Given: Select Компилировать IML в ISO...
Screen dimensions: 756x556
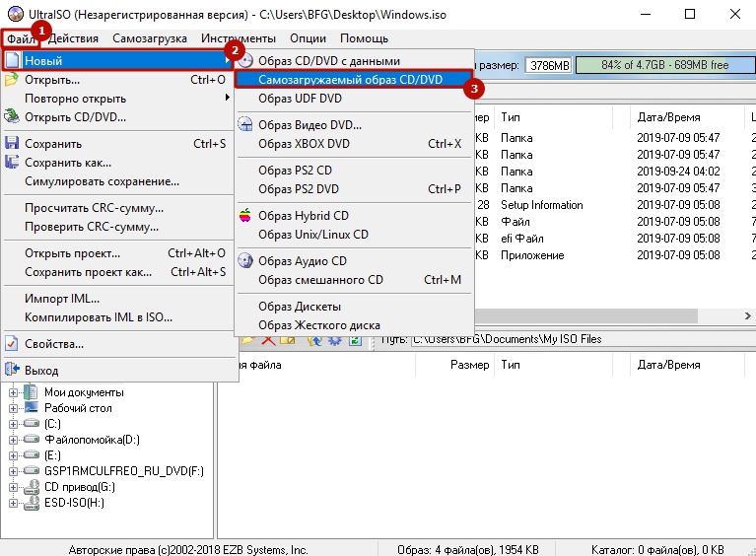Looking at the screenshot, I should click(x=118, y=317).
